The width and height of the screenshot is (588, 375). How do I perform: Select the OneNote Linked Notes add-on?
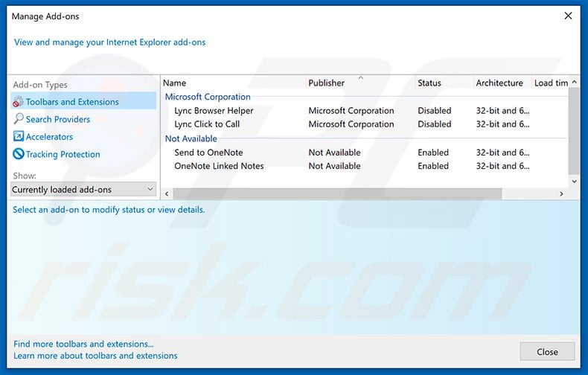219,166
